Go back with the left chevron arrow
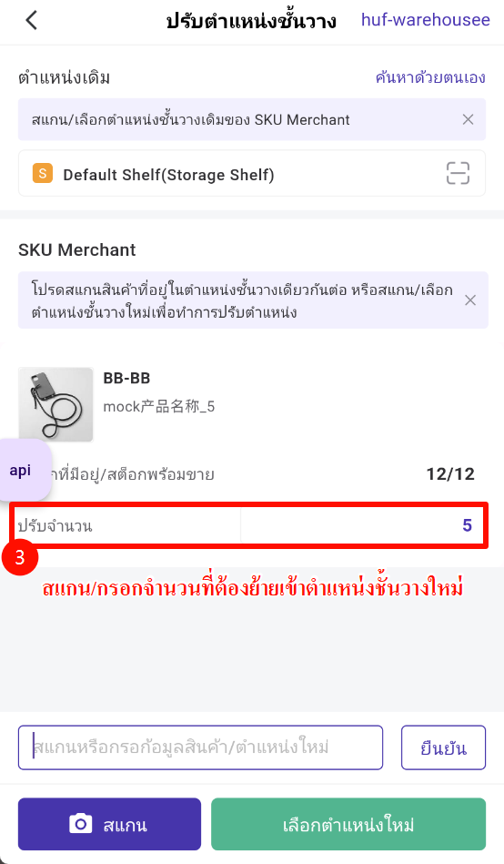The height and width of the screenshot is (864, 504). coord(32,20)
